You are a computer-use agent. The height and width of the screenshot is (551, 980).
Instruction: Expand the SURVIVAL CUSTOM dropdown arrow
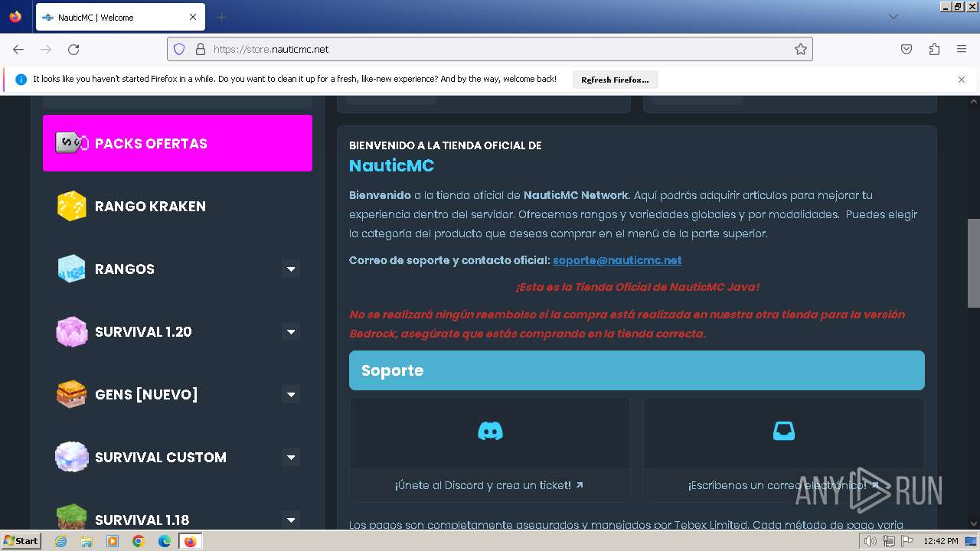point(290,458)
